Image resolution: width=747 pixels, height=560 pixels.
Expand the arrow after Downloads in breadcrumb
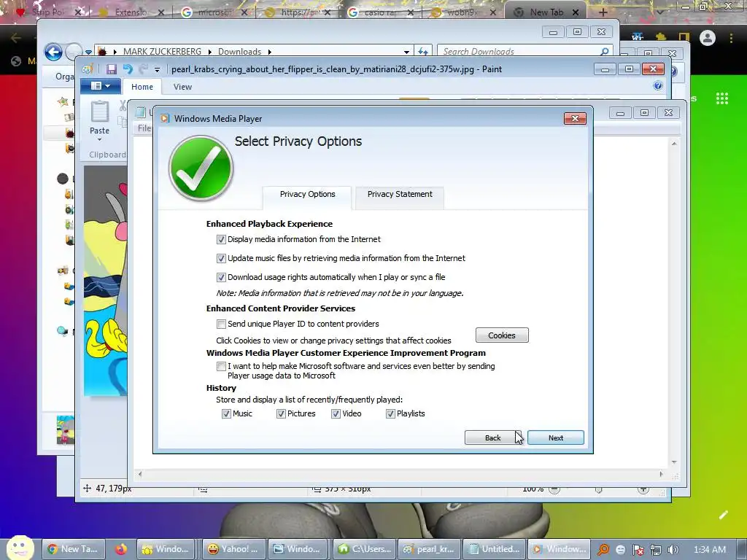coord(270,52)
